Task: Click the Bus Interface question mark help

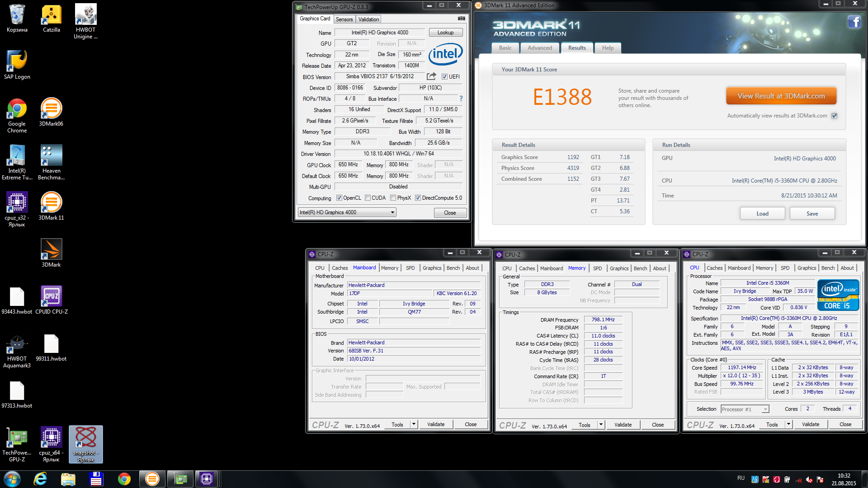Action: point(461,99)
